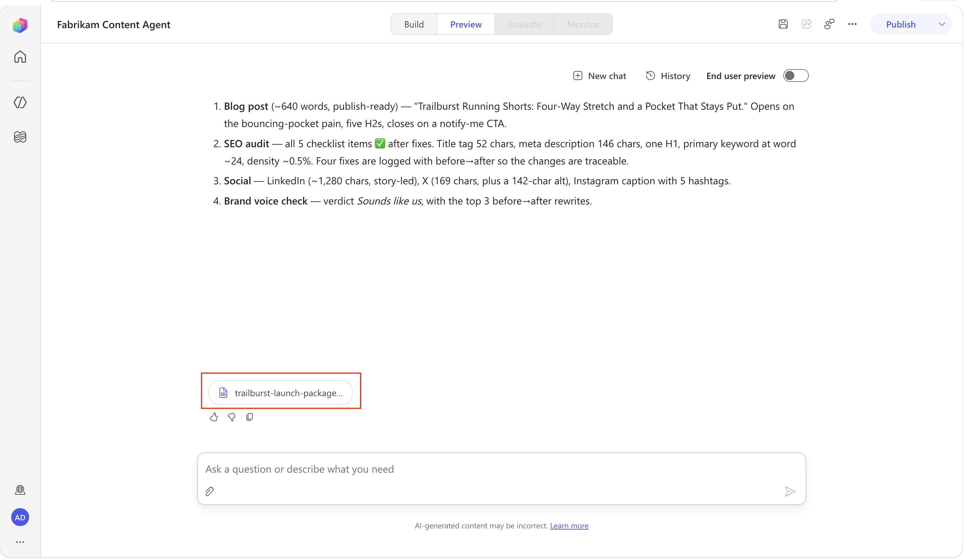Toggle End user preview switch
The height and width of the screenshot is (560, 965).
point(796,76)
